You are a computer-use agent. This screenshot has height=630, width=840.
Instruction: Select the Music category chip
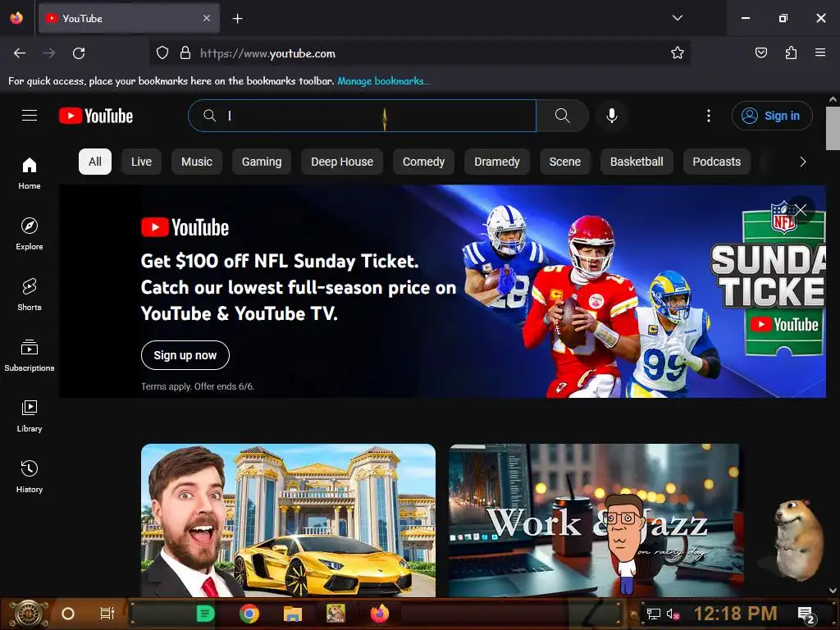197,162
